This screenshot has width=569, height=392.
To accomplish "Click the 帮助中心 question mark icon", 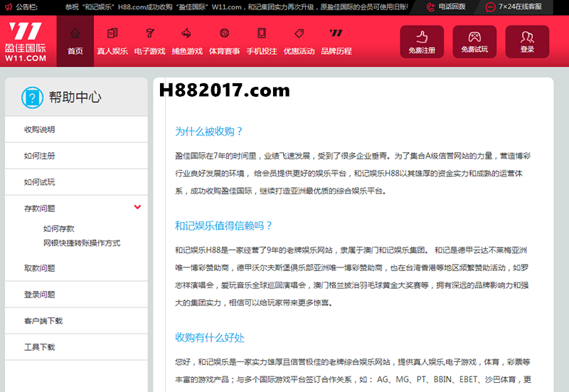I will click(32, 97).
